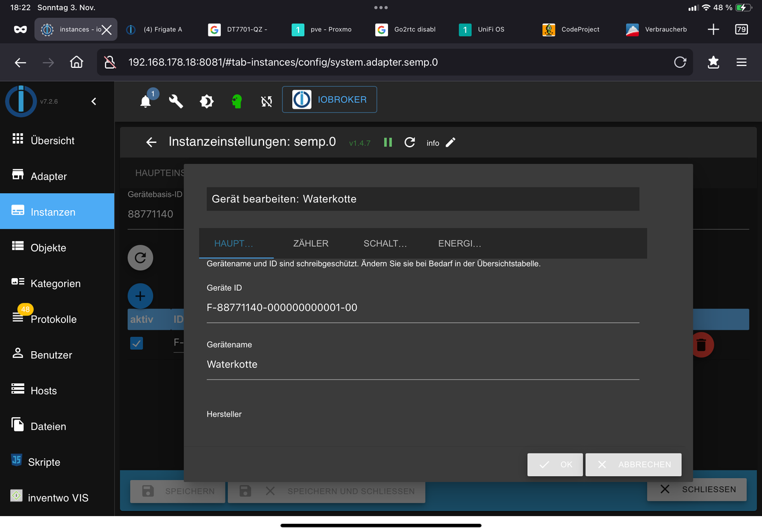This screenshot has height=532, width=762.
Task: Toggle the aktiv checkbox for the device
Action: coord(137,343)
